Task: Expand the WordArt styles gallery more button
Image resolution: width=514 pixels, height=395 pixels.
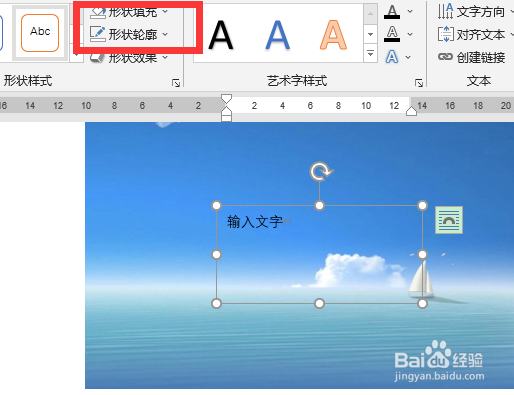Action: click(x=370, y=53)
